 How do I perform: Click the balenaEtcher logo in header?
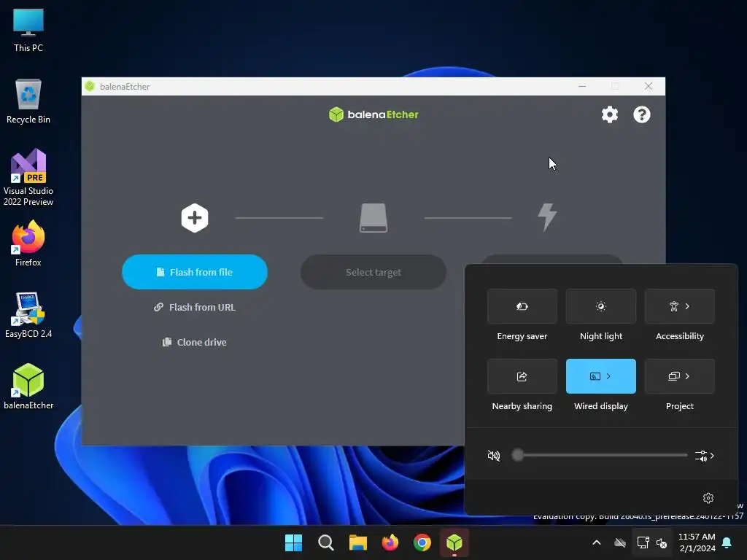[373, 114]
